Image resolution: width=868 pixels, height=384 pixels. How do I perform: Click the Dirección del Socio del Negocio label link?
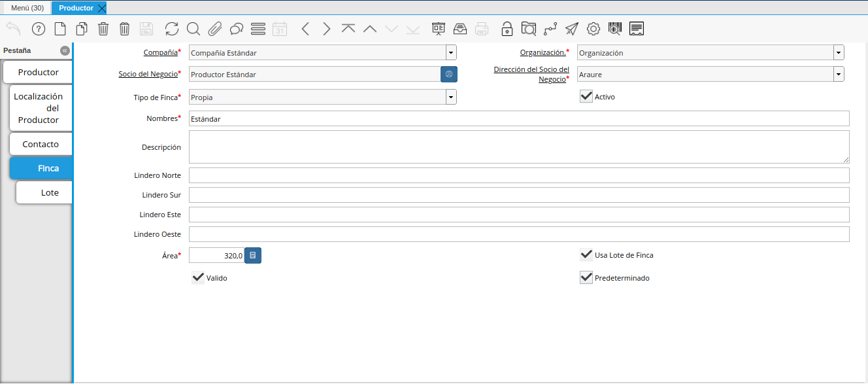531,74
